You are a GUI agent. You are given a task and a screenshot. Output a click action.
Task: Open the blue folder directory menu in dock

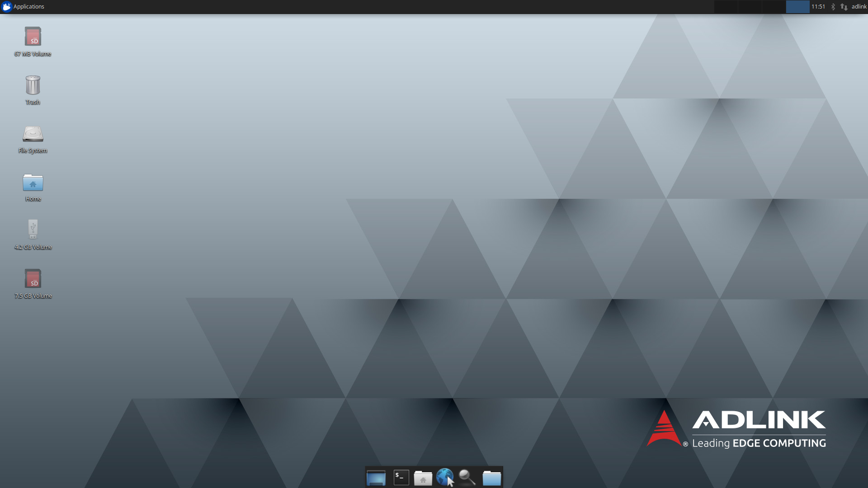[x=492, y=478]
